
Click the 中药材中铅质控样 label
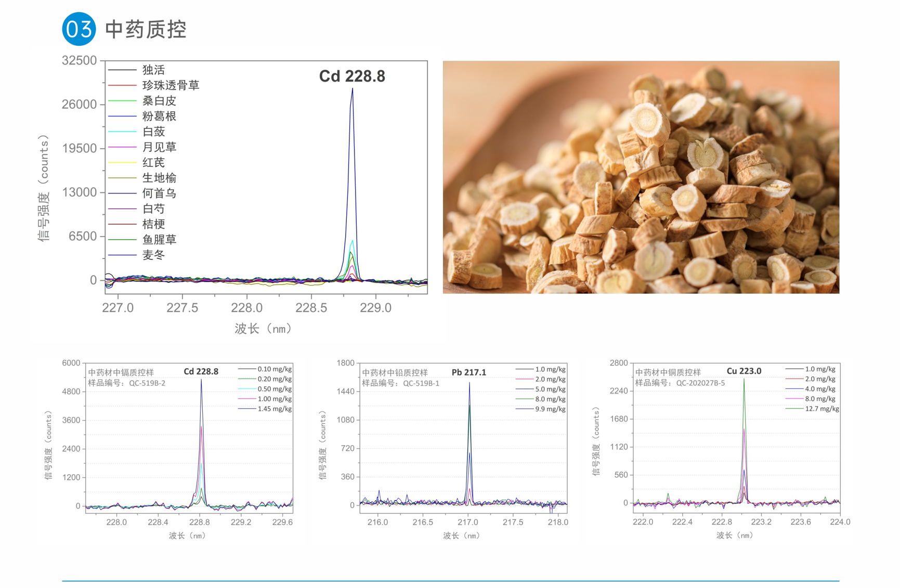(395, 373)
